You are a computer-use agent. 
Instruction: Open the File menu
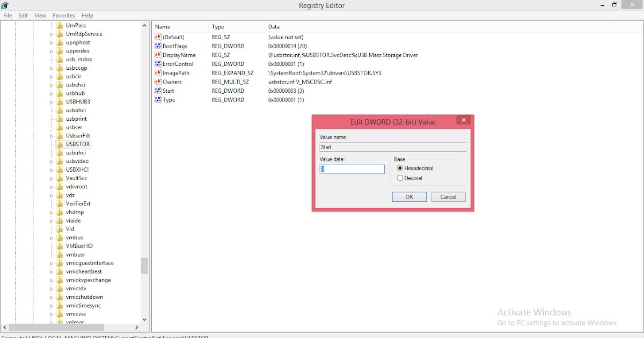click(8, 15)
